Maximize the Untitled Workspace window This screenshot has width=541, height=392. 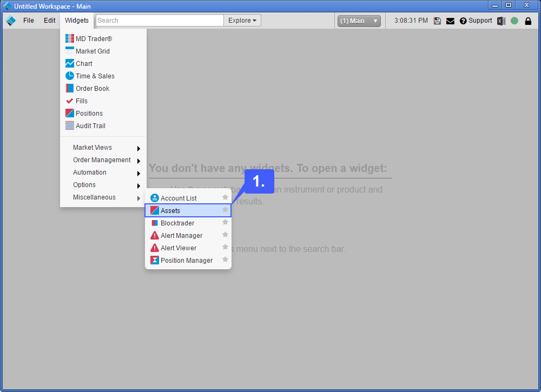point(509,5)
